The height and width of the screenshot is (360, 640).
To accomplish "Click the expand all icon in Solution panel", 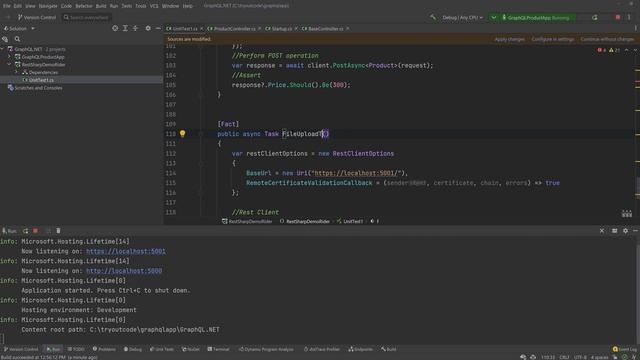I will pyautogui.click(x=125, y=28).
